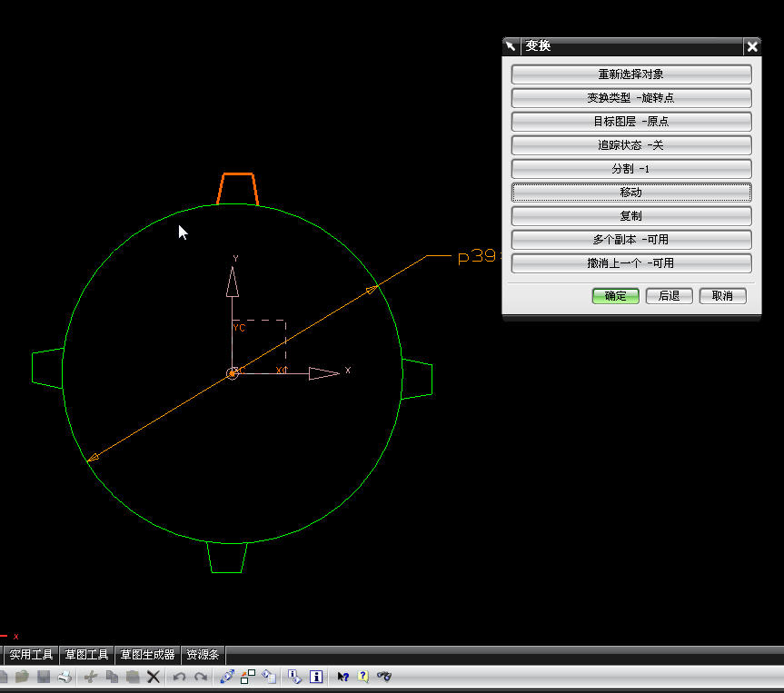Open the 草图工具 tab
The image size is (784, 693).
(86, 655)
